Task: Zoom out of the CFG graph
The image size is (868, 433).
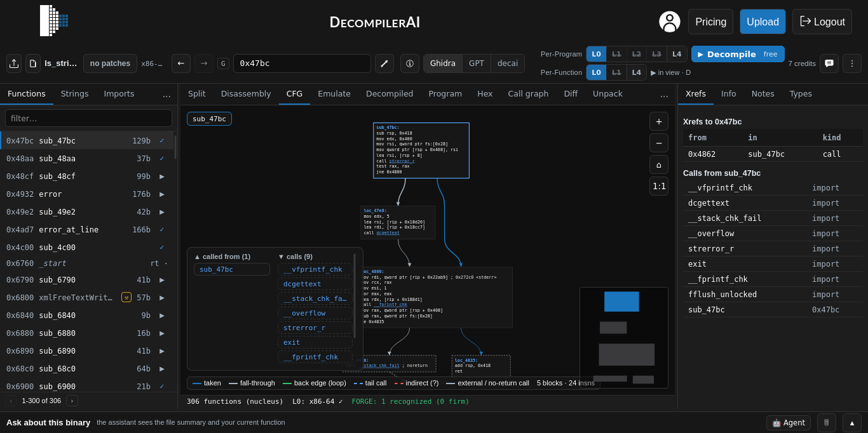Action: point(659,143)
